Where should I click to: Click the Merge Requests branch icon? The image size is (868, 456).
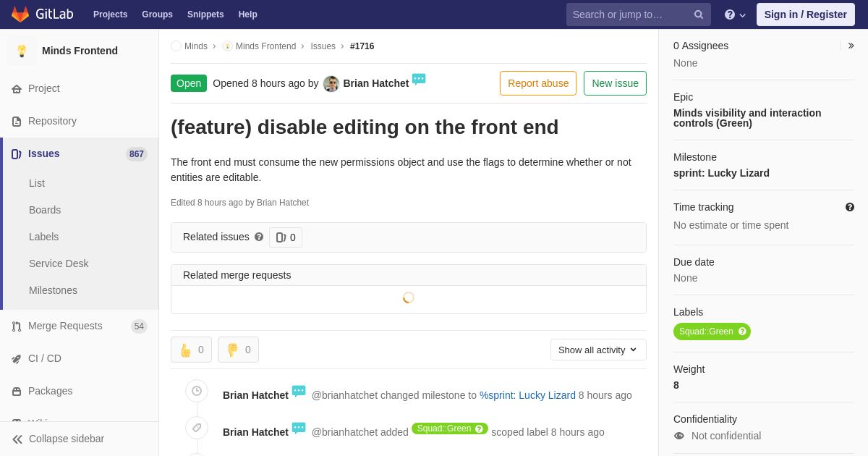(17, 326)
